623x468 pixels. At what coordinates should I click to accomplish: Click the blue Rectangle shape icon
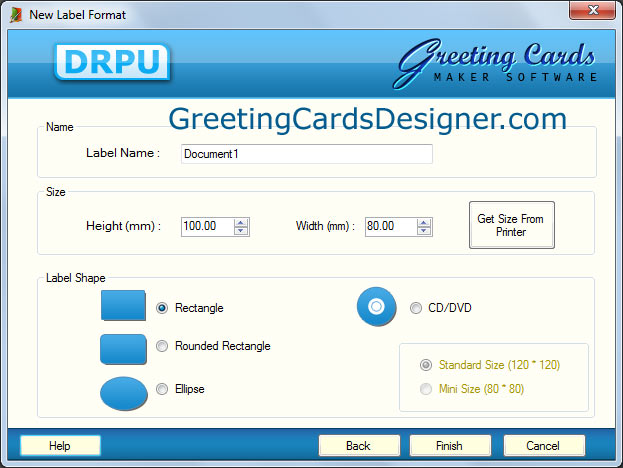[x=123, y=305]
